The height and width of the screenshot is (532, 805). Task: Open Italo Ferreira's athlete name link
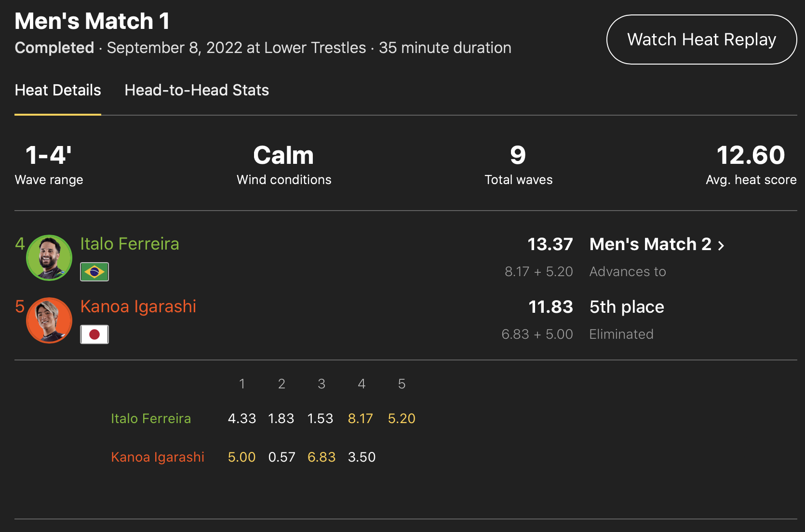tap(130, 244)
